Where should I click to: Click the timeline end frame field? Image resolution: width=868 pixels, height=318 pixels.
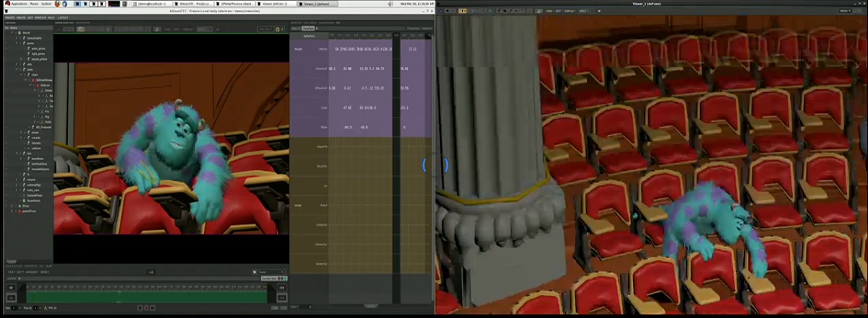(282, 288)
